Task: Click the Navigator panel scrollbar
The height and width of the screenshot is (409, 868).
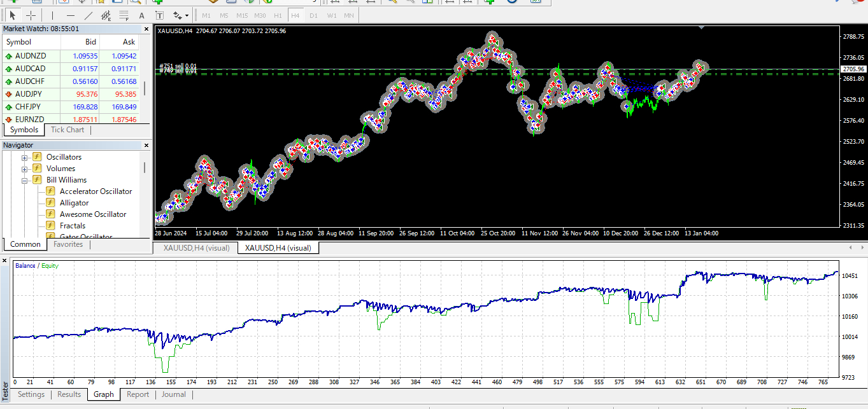Action: coord(145,194)
